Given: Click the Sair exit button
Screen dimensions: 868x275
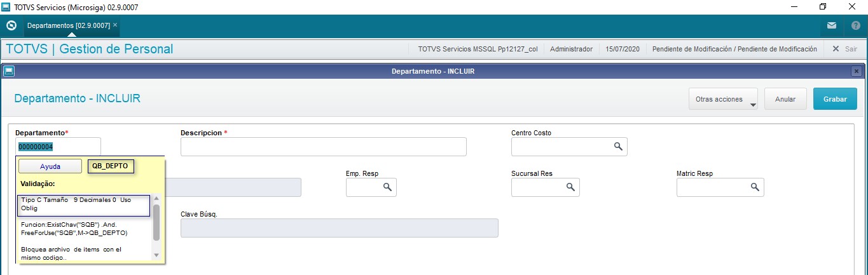Looking at the screenshot, I should click(x=845, y=49).
